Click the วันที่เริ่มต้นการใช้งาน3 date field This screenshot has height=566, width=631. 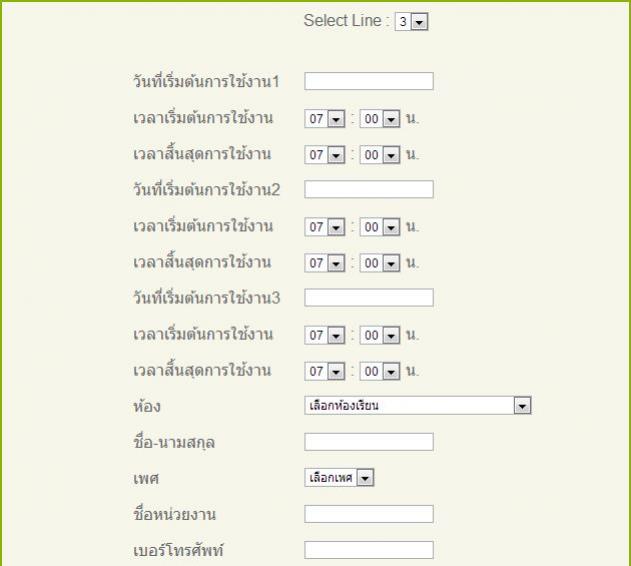click(x=368, y=297)
